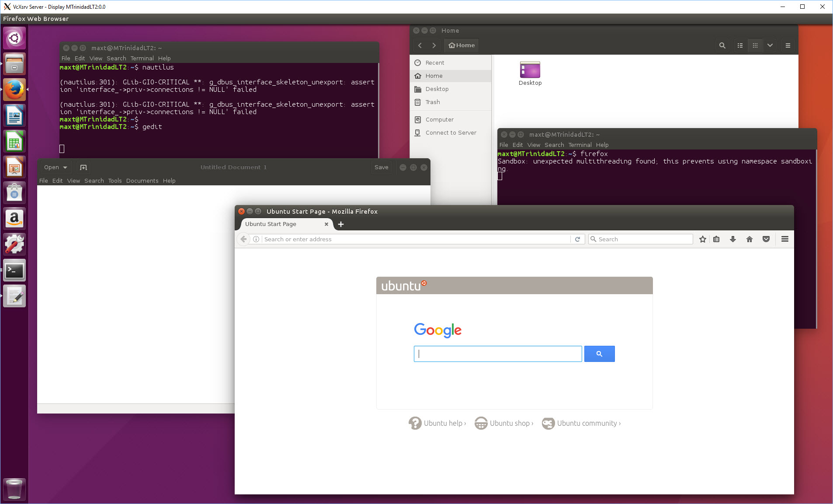Select Computer in the Files sidebar
Image resolution: width=833 pixels, height=504 pixels.
(x=451, y=119)
